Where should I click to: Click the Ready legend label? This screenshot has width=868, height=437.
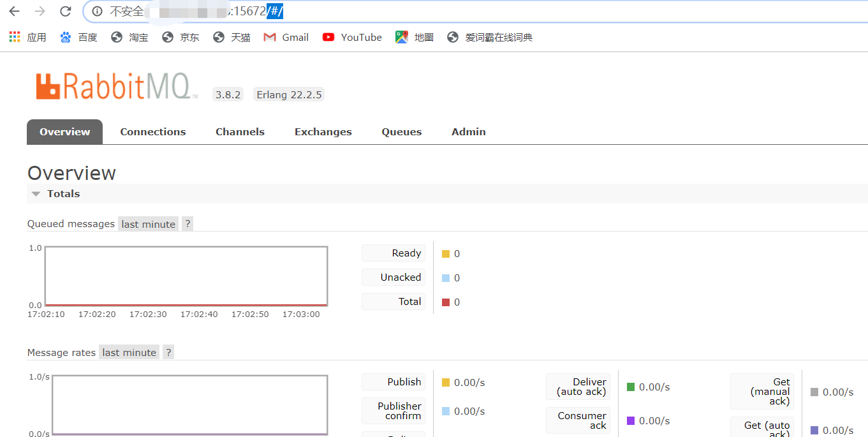[x=394, y=253]
